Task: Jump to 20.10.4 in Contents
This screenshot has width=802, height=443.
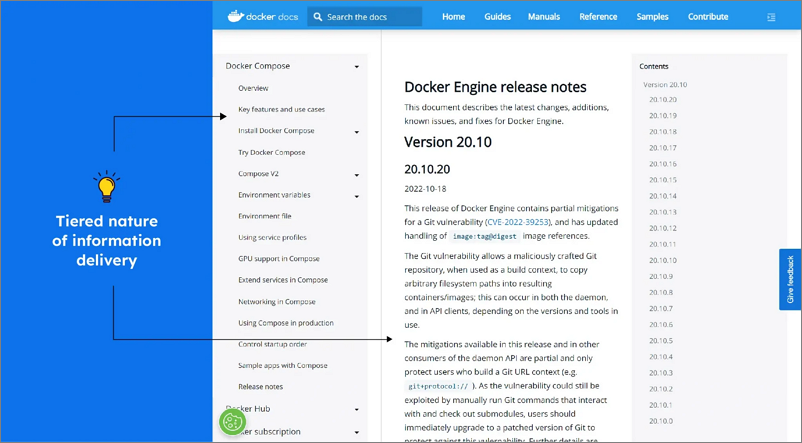Action: pyautogui.click(x=661, y=357)
